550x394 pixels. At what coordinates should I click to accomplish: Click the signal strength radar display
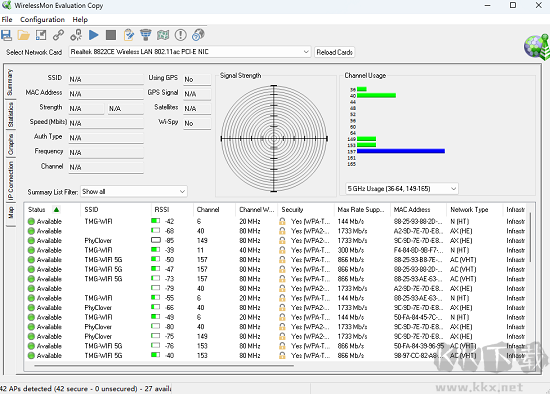(274, 139)
